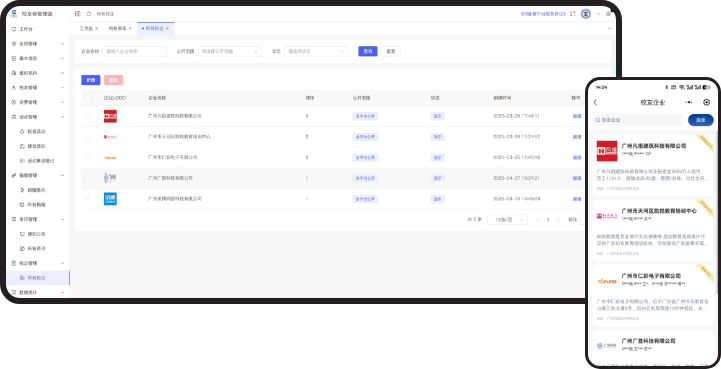Collapse the 活动管理 sidebar group
The width and height of the screenshot is (721, 369).
pos(38,117)
